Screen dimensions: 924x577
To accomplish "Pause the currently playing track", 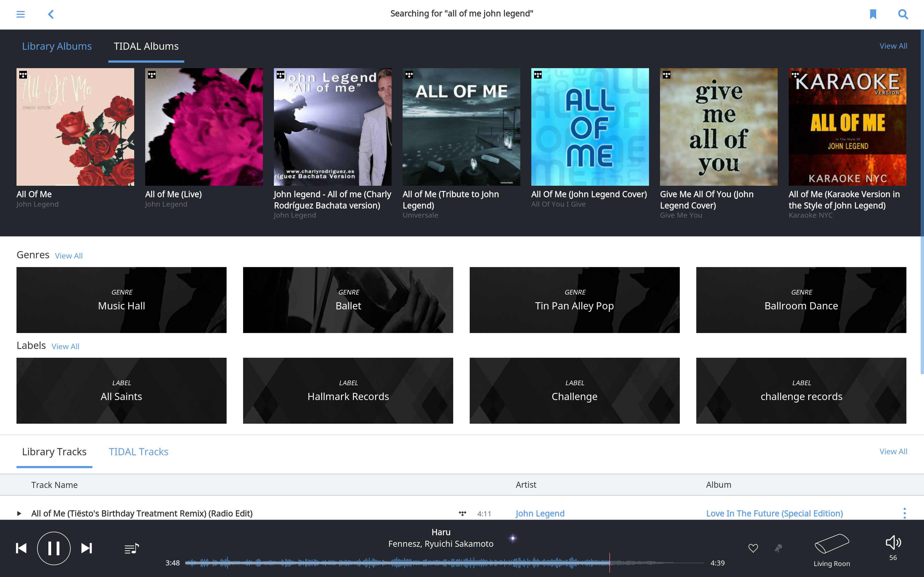I will click(x=54, y=548).
